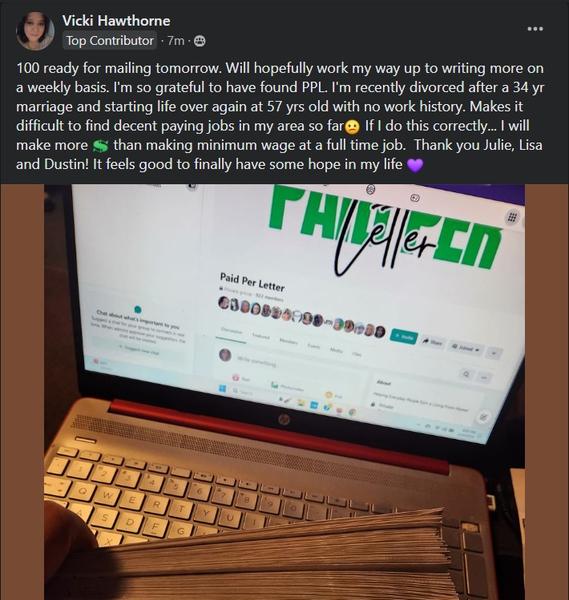Image resolution: width=569 pixels, height=600 pixels.
Task: Expand the small arrow button right of Joined
Action: coord(494,353)
